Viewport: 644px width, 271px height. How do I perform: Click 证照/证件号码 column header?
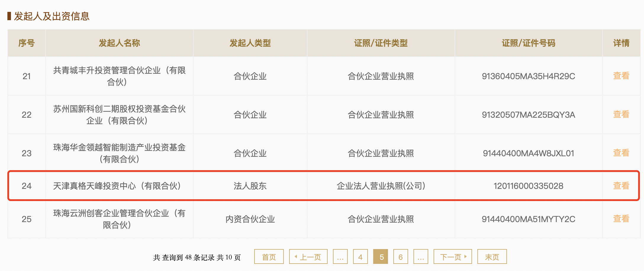click(x=528, y=43)
